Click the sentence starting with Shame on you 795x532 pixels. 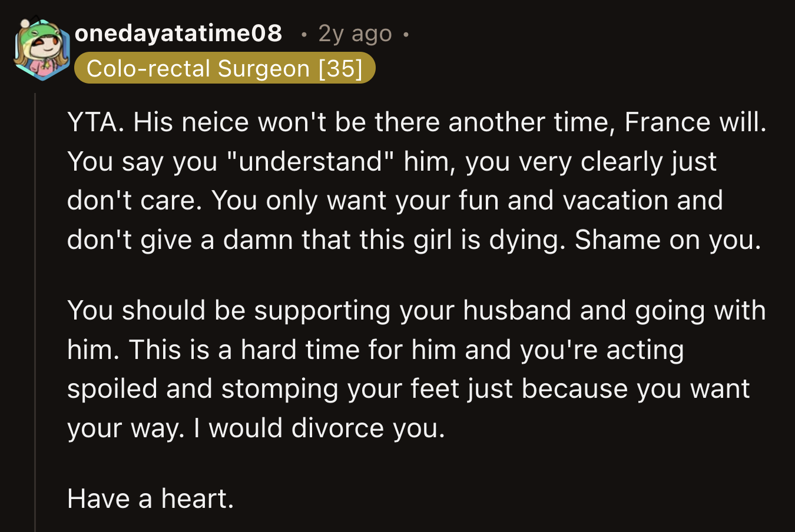pos(665,240)
